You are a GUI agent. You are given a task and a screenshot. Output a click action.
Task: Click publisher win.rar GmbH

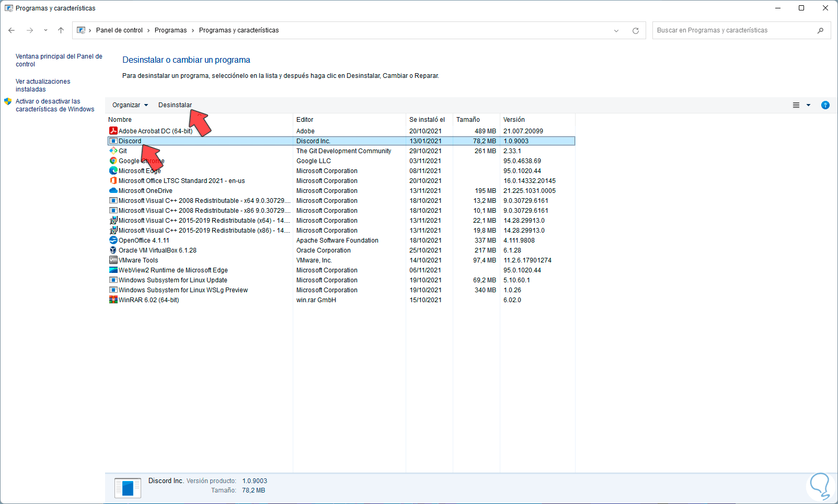pos(316,300)
